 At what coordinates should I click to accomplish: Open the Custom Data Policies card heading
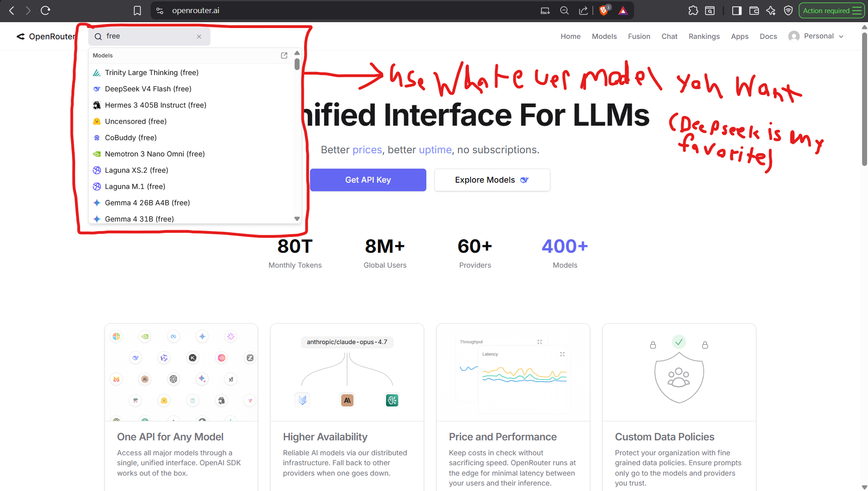[x=664, y=437]
